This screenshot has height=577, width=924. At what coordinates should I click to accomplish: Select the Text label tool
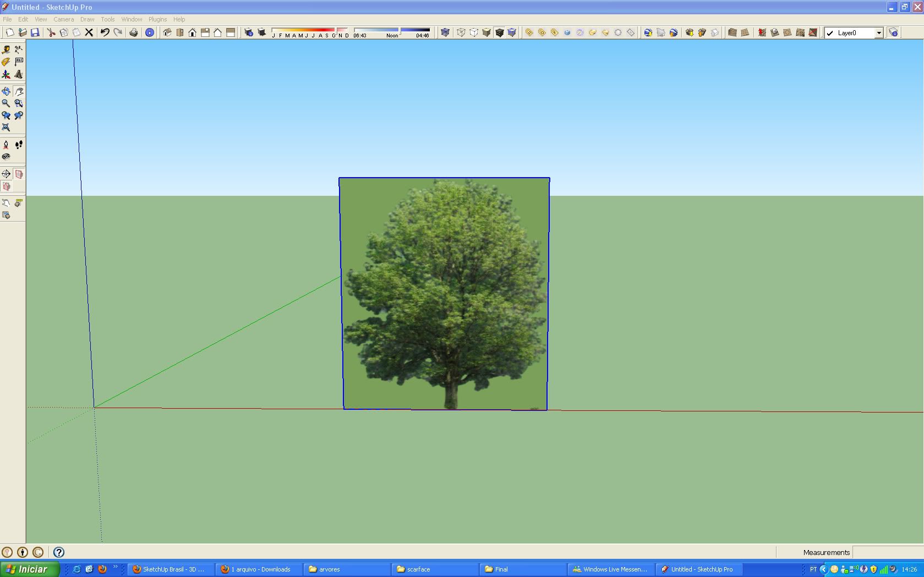pos(19,62)
